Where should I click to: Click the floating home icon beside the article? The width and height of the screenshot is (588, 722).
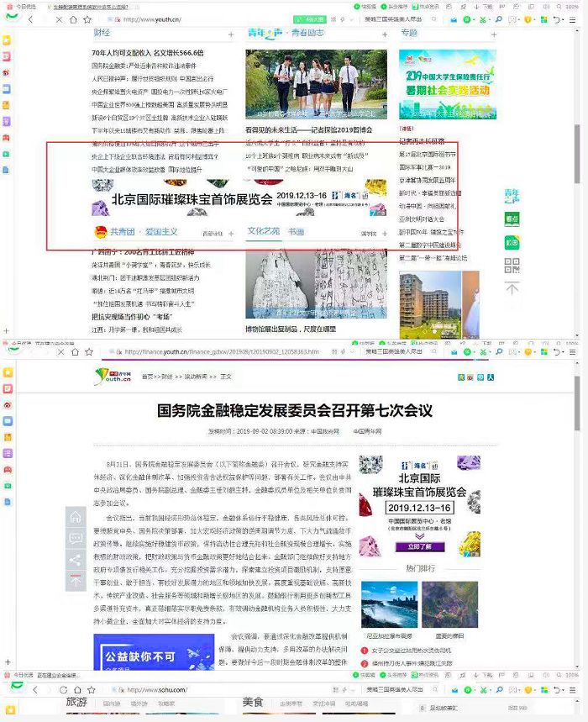76,517
